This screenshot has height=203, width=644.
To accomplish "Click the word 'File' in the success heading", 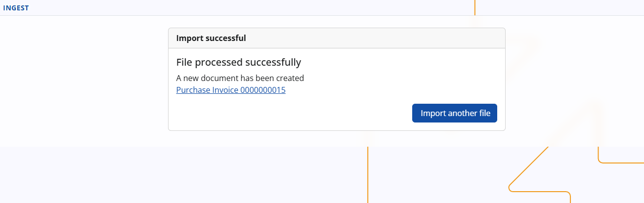I will [184, 63].
